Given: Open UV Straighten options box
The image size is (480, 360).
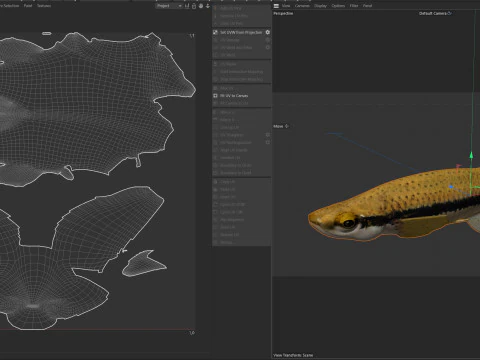Looking at the screenshot, I should point(268,135).
